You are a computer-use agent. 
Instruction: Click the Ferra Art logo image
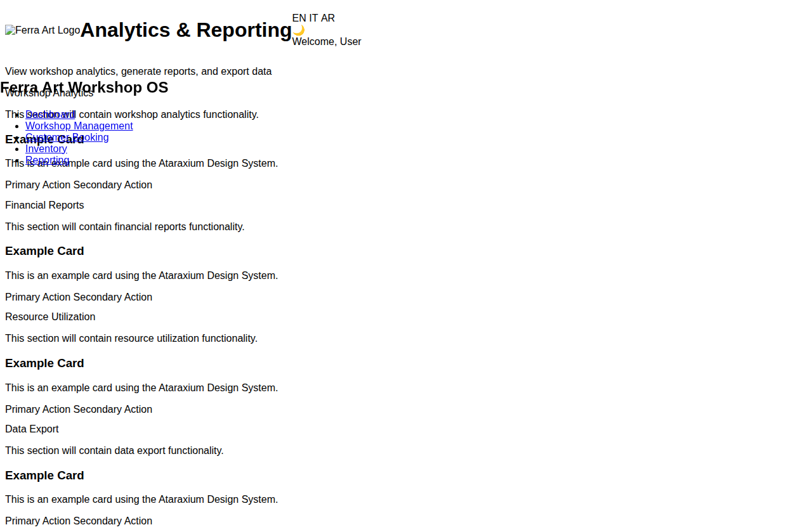43,30
